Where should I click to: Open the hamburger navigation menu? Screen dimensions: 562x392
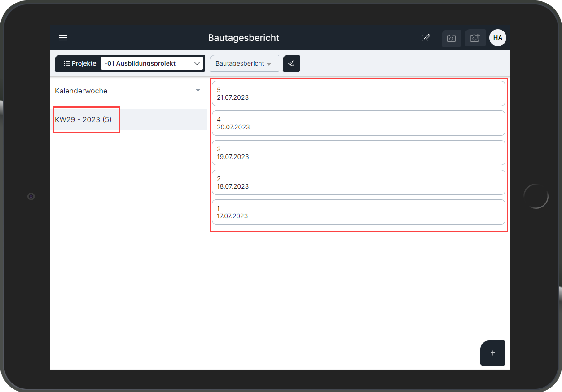pyautogui.click(x=63, y=38)
